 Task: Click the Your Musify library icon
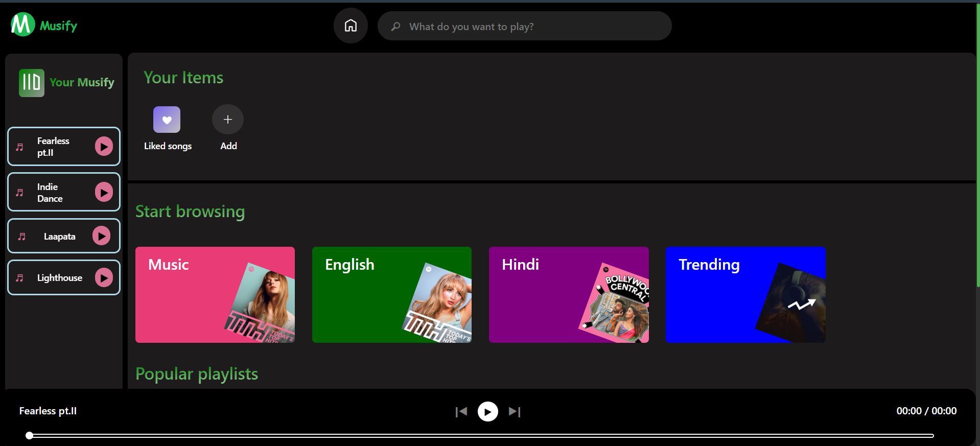(32, 83)
